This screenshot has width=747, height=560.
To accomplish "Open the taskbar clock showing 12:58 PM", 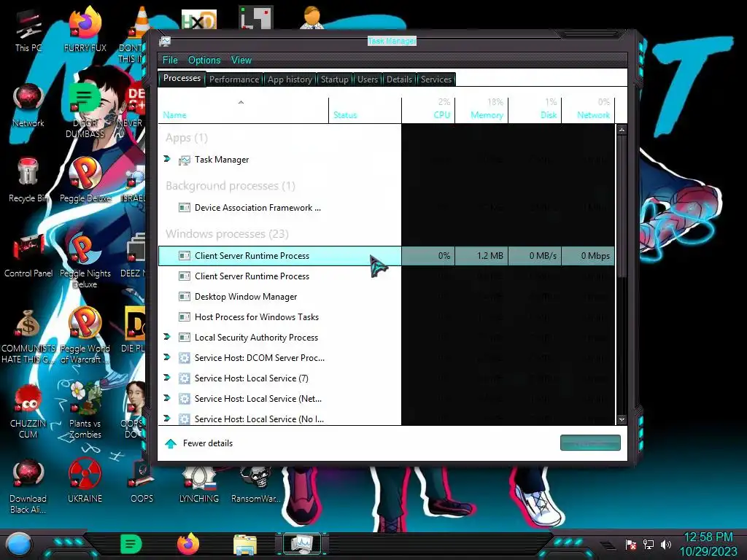I will [708, 544].
